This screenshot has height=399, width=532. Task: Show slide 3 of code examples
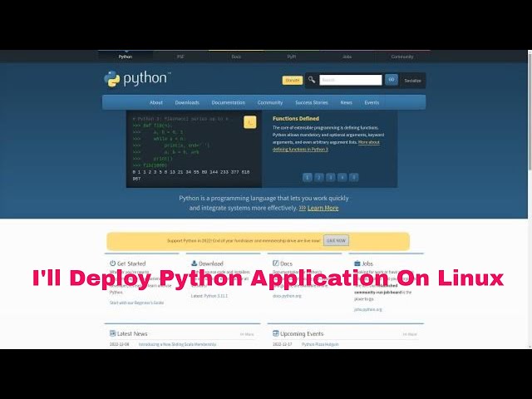(331, 177)
